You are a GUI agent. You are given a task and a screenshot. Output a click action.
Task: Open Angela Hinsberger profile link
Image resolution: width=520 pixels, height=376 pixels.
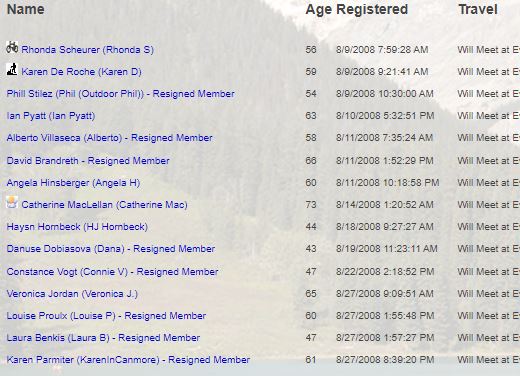tap(73, 183)
